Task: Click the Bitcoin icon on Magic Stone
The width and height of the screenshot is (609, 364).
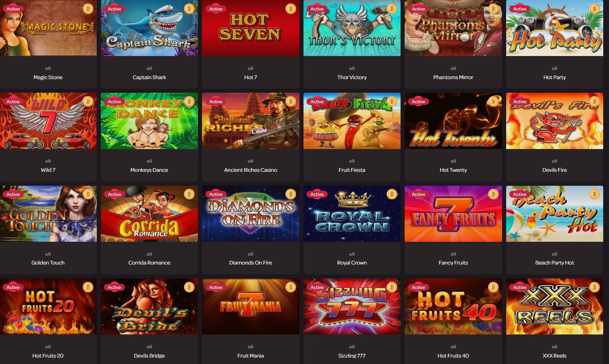Action: pyautogui.click(x=88, y=9)
